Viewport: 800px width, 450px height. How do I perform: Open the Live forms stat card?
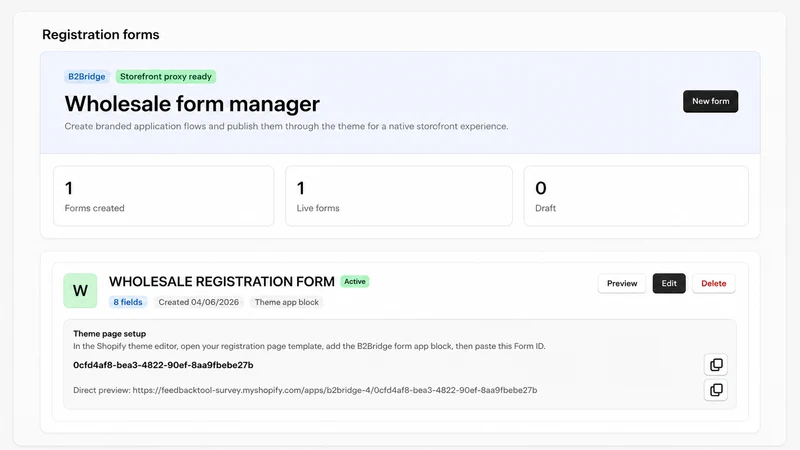point(398,196)
